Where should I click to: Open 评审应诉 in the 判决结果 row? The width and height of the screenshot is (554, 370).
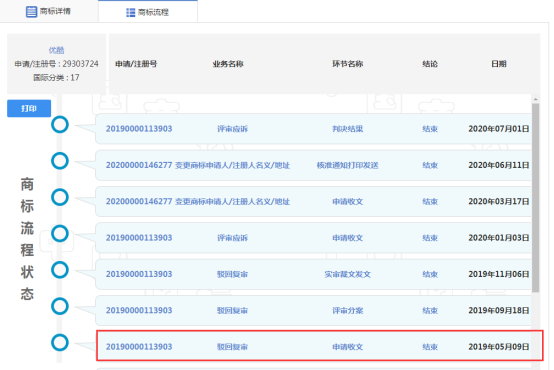tap(232, 129)
